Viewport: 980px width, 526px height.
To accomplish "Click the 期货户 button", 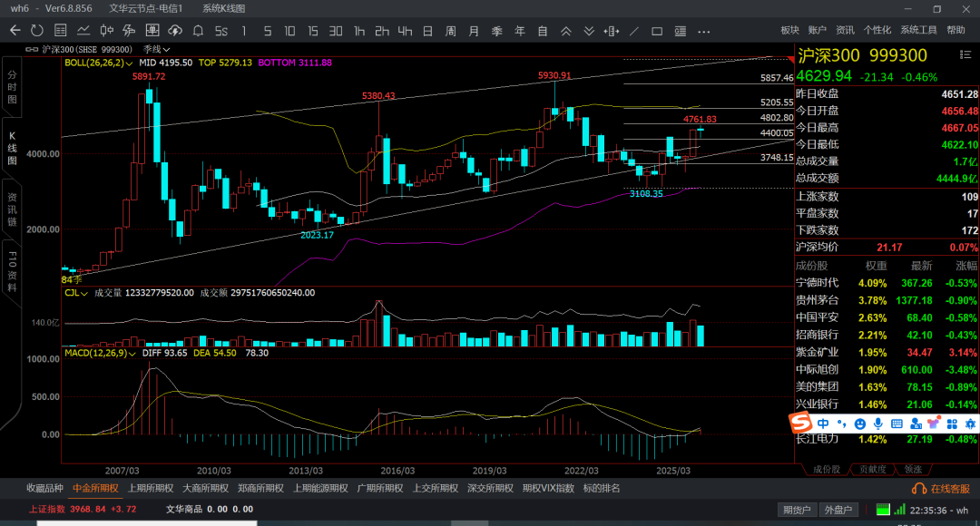I will pyautogui.click(x=798, y=510).
